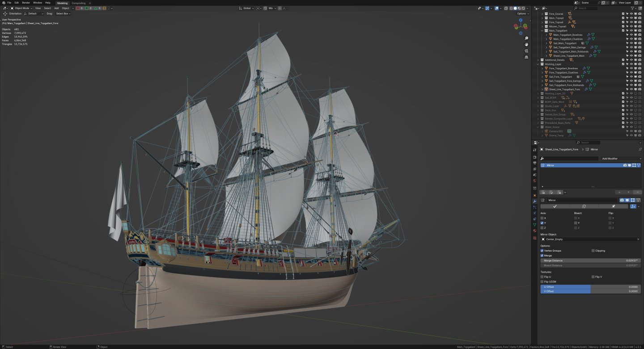Disable Y axis for Mirror
Image resolution: width=644 pixels, height=349 pixels.
[542, 223]
